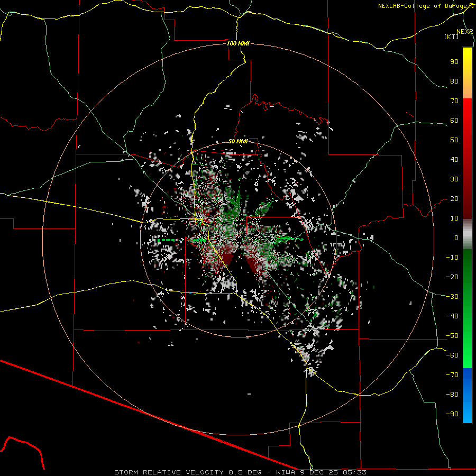
Task: Click the 0 value on the velocity scale
Action: coord(456,237)
